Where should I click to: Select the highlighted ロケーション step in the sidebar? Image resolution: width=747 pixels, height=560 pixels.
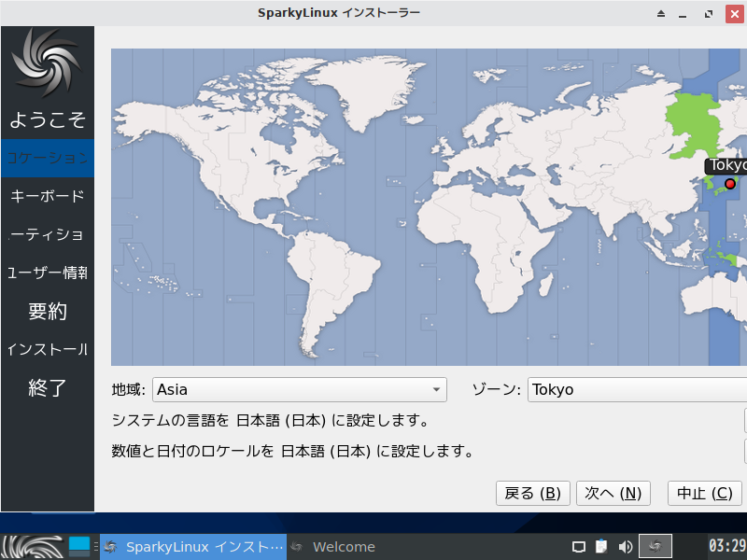(x=48, y=158)
